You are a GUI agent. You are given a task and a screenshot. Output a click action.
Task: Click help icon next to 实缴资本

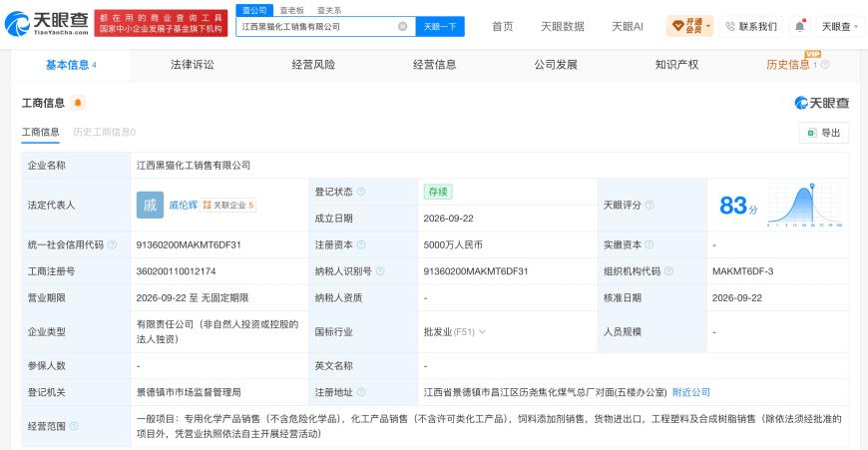649,244
